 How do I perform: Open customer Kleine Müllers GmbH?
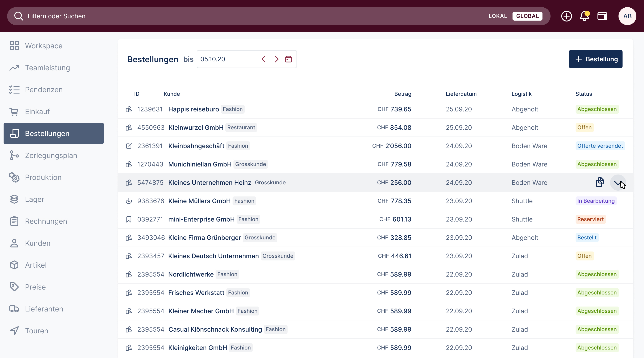click(x=199, y=201)
